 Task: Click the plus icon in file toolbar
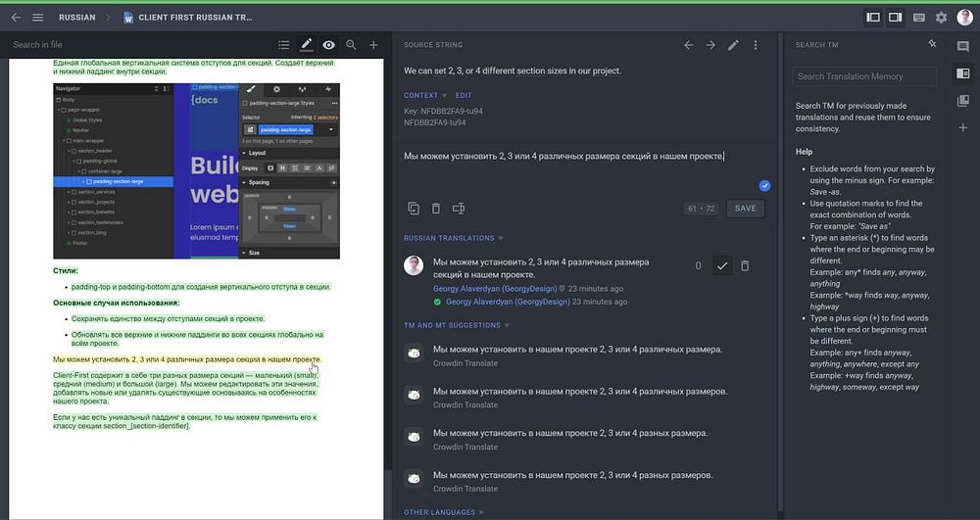click(373, 45)
